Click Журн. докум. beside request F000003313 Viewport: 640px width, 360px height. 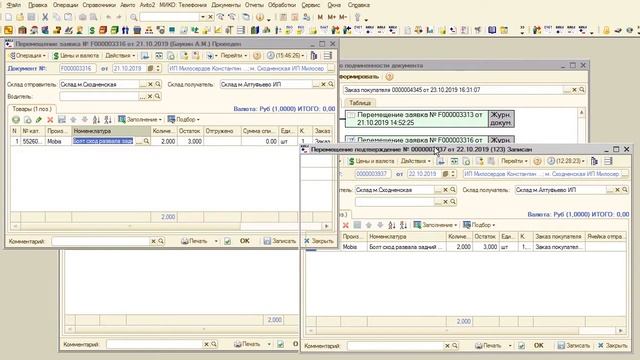(x=501, y=119)
